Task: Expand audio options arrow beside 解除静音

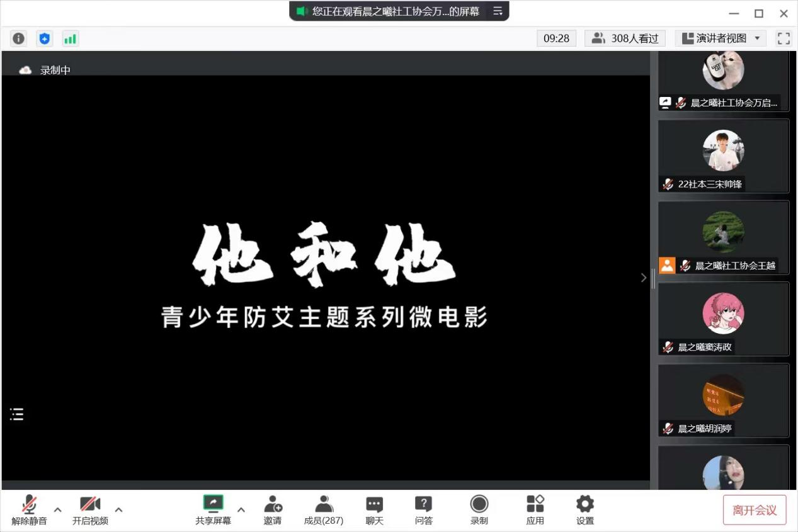Action: (58, 509)
